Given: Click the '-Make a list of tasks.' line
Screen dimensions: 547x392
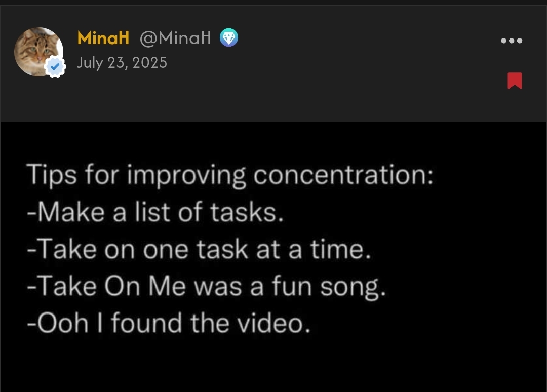Looking at the screenshot, I should (155, 212).
